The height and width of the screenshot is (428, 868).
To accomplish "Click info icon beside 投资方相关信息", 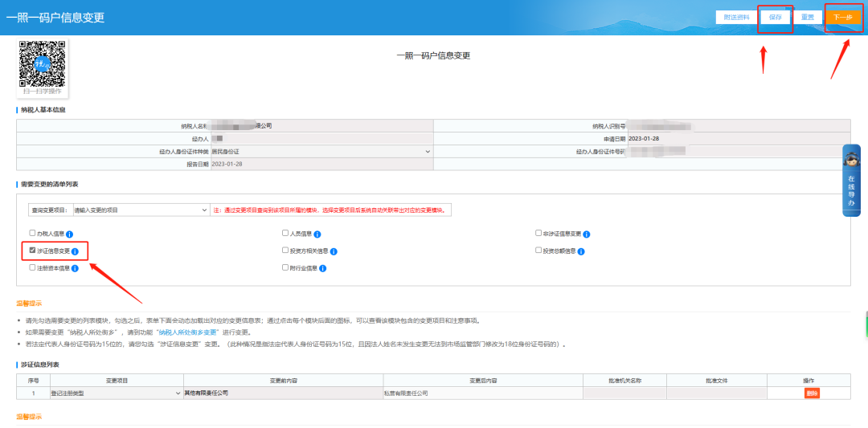I will 334,251.
